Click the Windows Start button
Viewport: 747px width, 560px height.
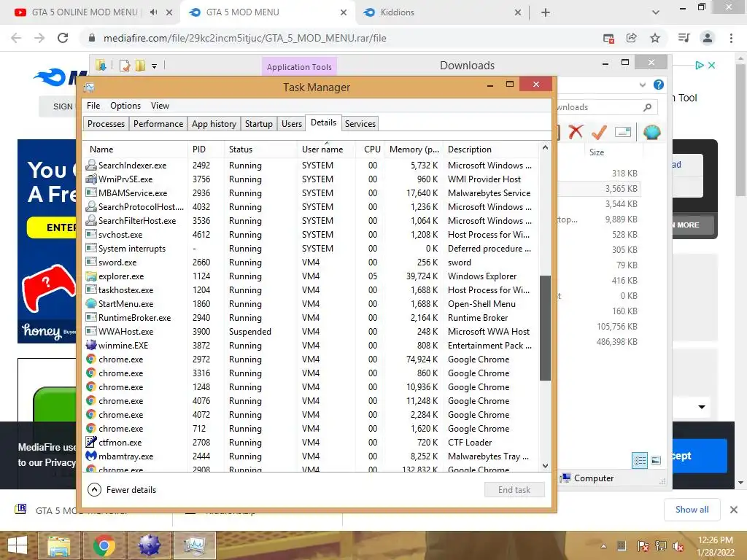point(18,545)
